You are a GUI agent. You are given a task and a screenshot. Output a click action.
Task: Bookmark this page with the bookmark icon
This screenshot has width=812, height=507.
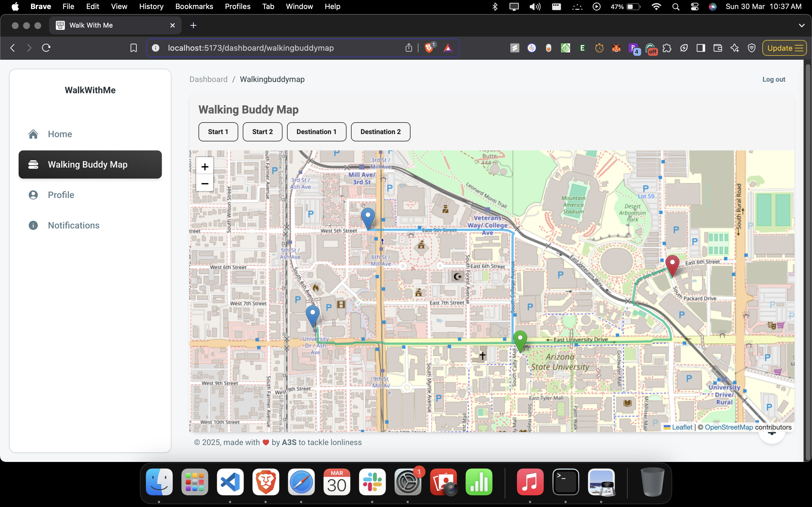(x=134, y=48)
